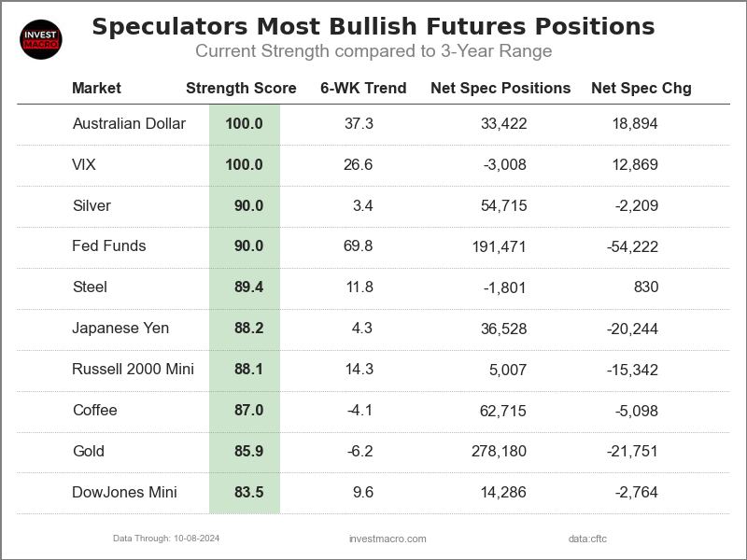This screenshot has height=560, width=747.
Task: Click the Coffee market label
Action: tap(94, 411)
